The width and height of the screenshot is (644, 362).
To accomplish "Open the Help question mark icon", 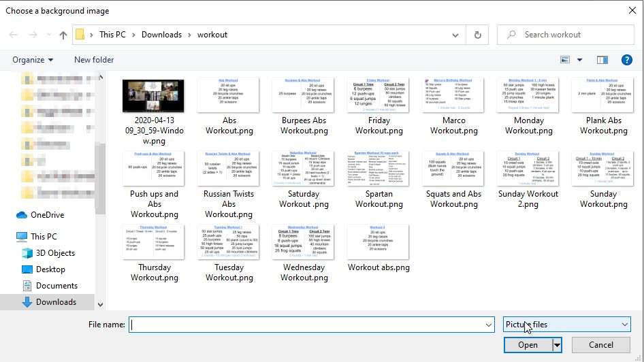I will point(627,60).
